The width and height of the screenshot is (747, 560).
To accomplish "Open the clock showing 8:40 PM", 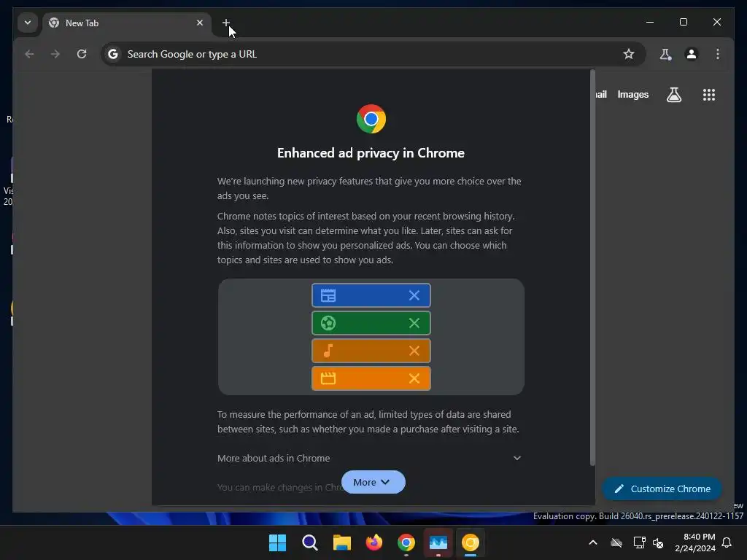I will pyautogui.click(x=694, y=542).
